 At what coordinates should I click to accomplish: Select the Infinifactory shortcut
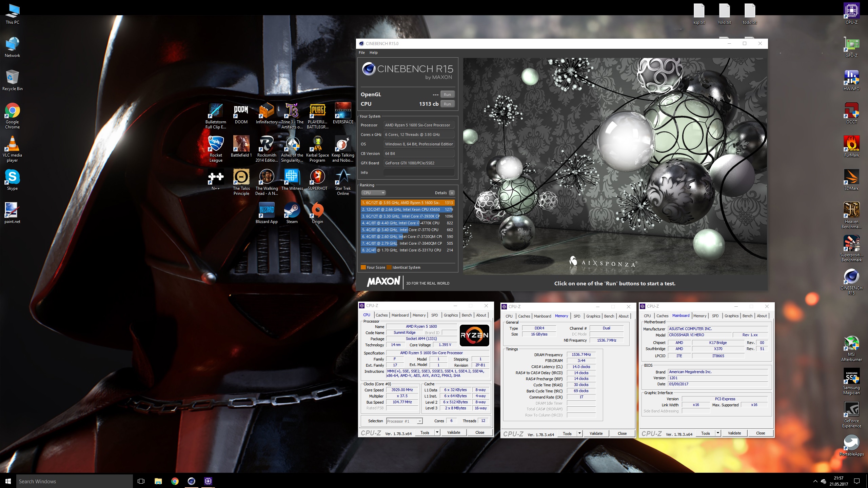coord(267,113)
